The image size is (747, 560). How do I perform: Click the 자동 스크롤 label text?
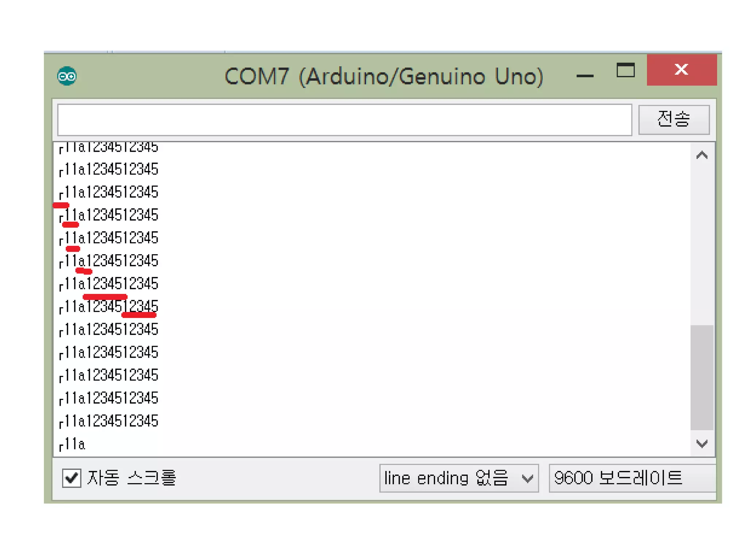click(x=132, y=478)
